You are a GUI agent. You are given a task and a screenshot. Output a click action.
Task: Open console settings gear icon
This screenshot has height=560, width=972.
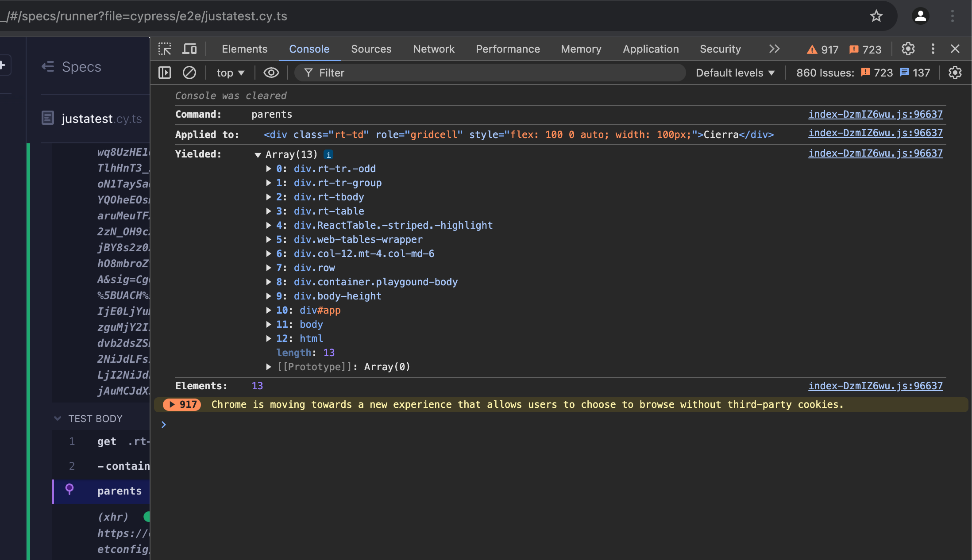click(955, 73)
